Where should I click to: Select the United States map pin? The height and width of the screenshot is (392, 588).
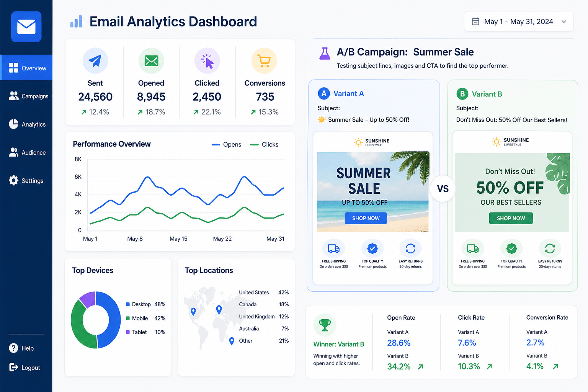[193, 312]
